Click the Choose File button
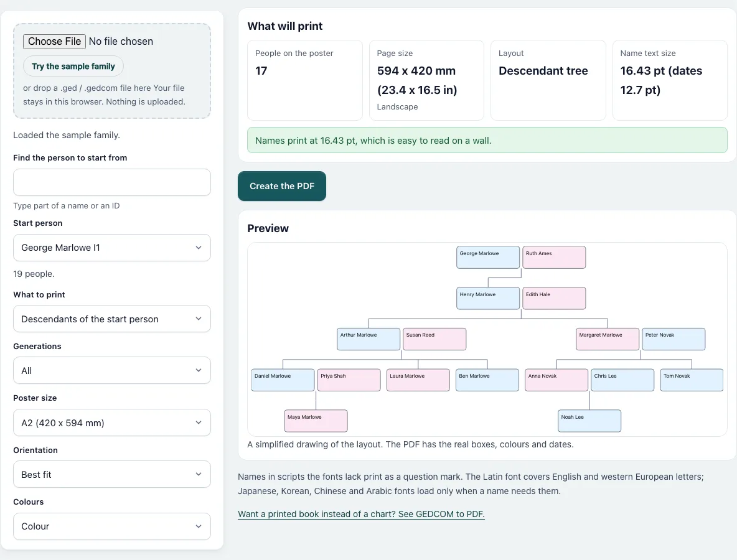The image size is (737, 560). (55, 41)
